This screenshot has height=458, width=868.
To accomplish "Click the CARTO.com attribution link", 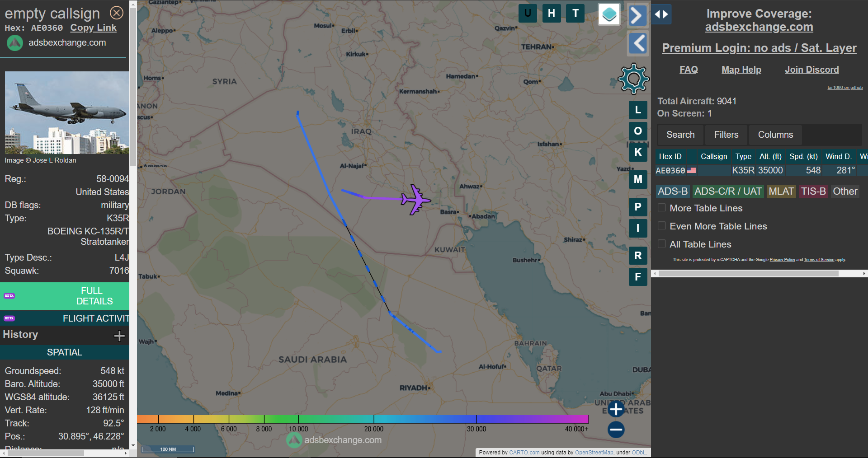I will pos(524,453).
